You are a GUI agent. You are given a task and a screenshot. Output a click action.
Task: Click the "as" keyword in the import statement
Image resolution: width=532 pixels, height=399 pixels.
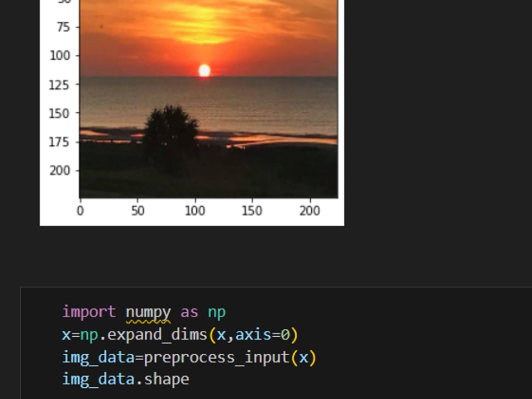click(189, 312)
